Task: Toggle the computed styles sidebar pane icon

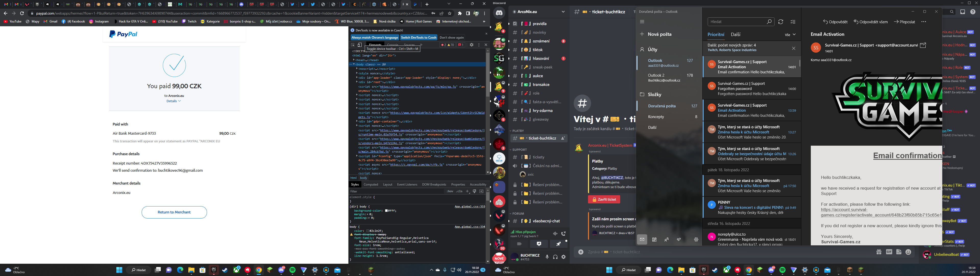Action: 481,191
